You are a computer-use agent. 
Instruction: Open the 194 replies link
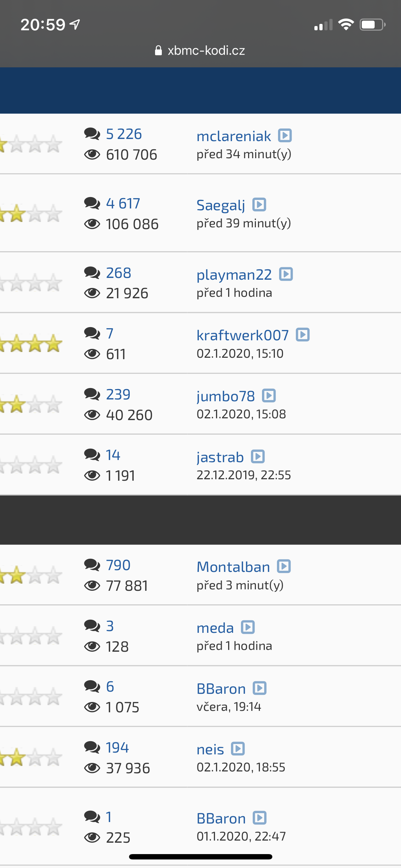click(117, 748)
